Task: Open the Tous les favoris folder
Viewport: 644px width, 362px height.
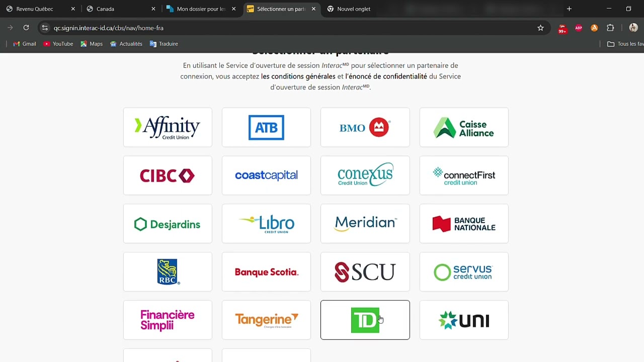Action: tap(625, 44)
